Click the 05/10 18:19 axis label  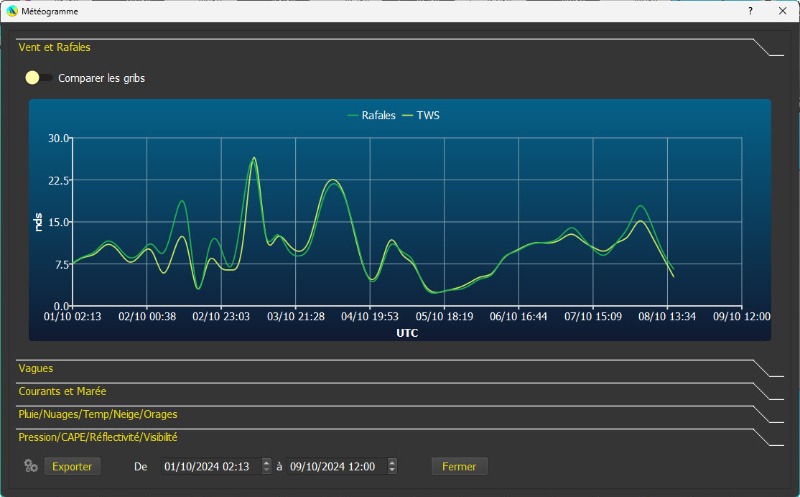tap(444, 316)
